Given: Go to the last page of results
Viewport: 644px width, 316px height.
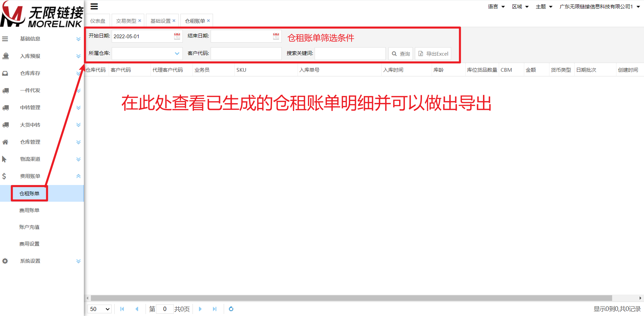Looking at the screenshot, I should point(215,309).
